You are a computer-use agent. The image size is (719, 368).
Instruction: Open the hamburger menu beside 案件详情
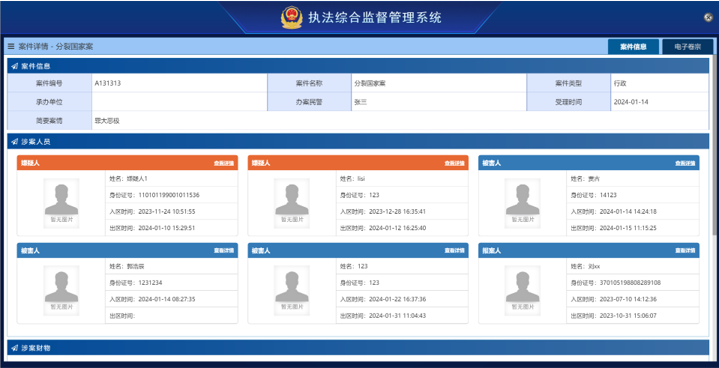tap(11, 46)
